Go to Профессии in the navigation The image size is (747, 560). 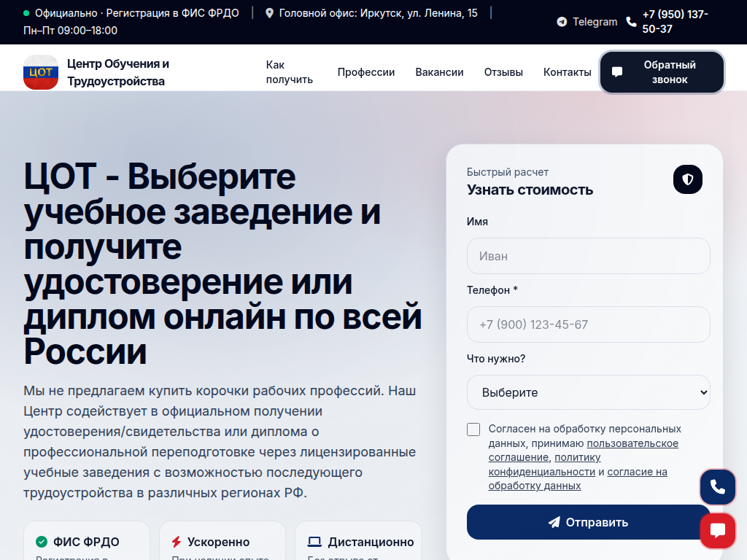pyautogui.click(x=366, y=72)
